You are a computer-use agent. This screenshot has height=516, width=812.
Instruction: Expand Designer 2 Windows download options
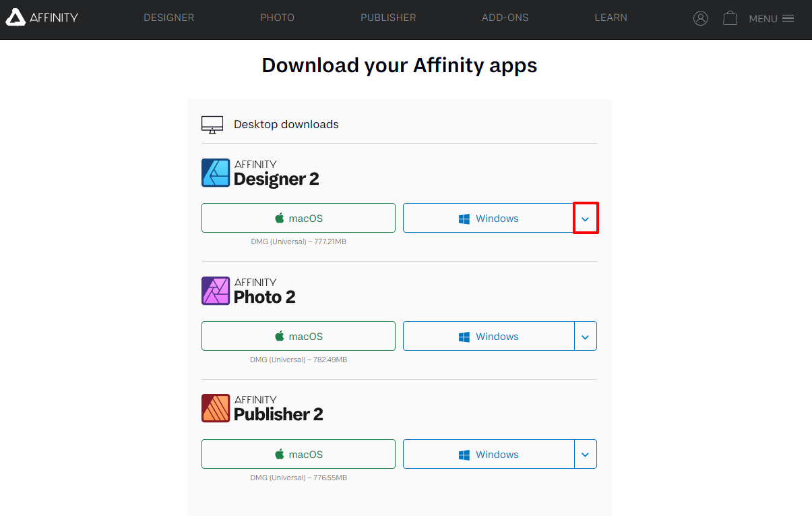pos(585,219)
